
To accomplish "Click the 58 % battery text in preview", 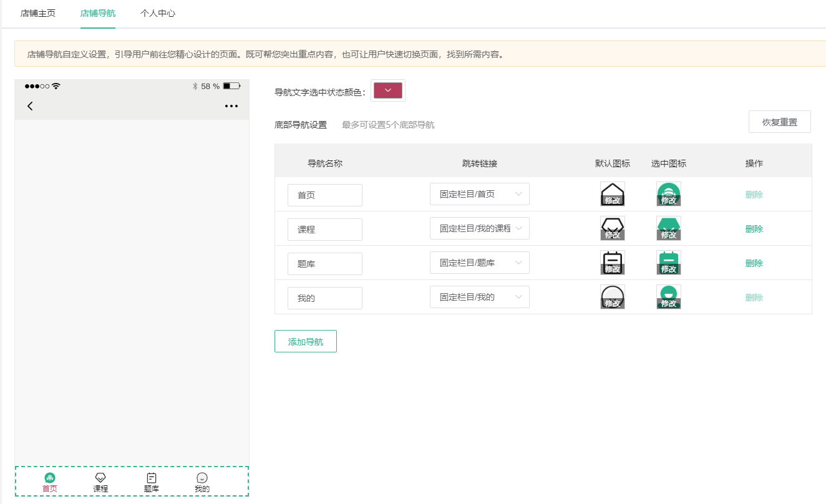I will 210,86.
